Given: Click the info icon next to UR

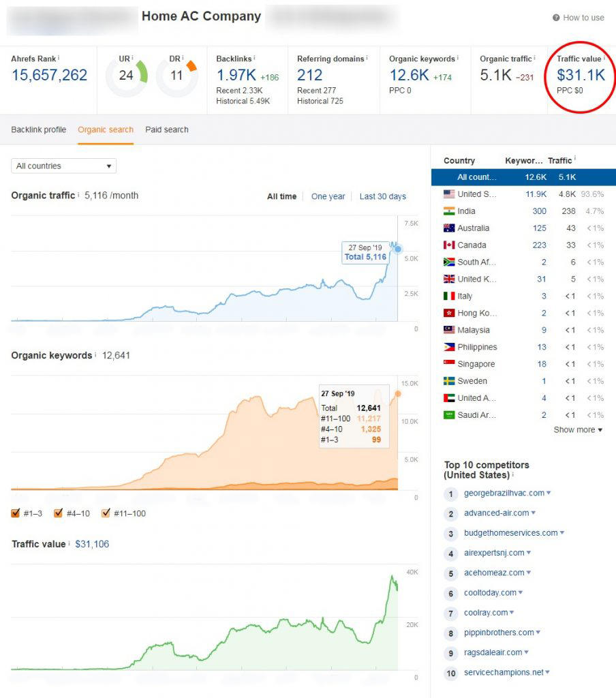Looking at the screenshot, I should pyautogui.click(x=132, y=57).
